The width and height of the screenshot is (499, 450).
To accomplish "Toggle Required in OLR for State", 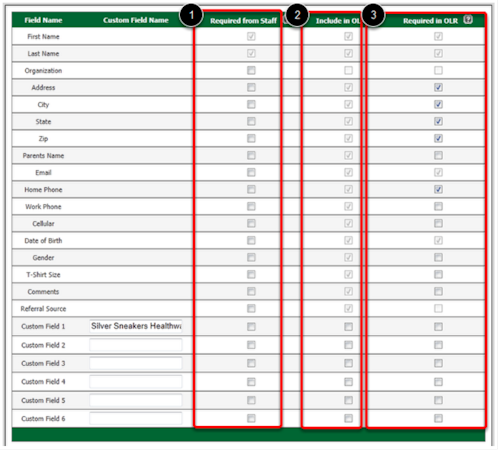I will coord(438,121).
